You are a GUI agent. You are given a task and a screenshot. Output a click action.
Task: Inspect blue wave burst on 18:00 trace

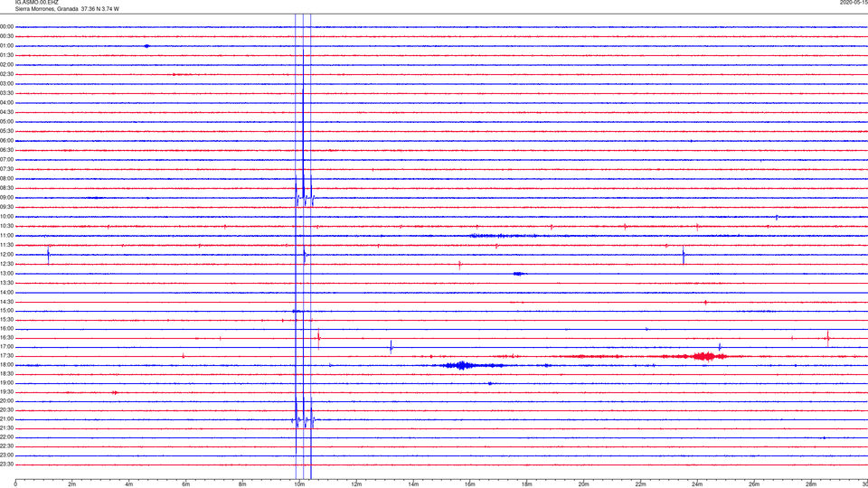(x=462, y=365)
